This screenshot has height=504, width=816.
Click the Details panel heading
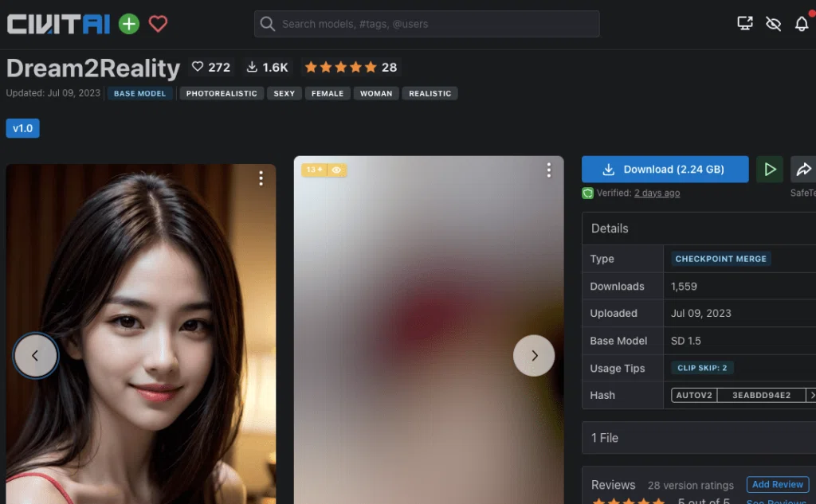tap(610, 229)
